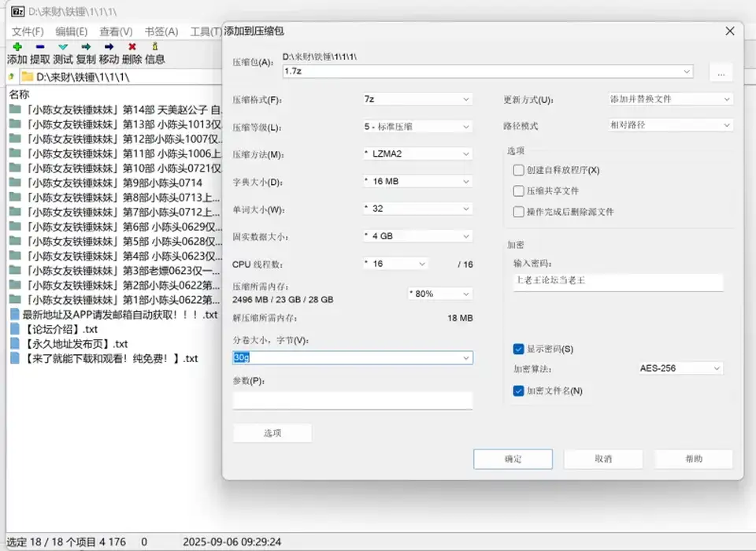Open the 工具(T) menu

point(206,31)
